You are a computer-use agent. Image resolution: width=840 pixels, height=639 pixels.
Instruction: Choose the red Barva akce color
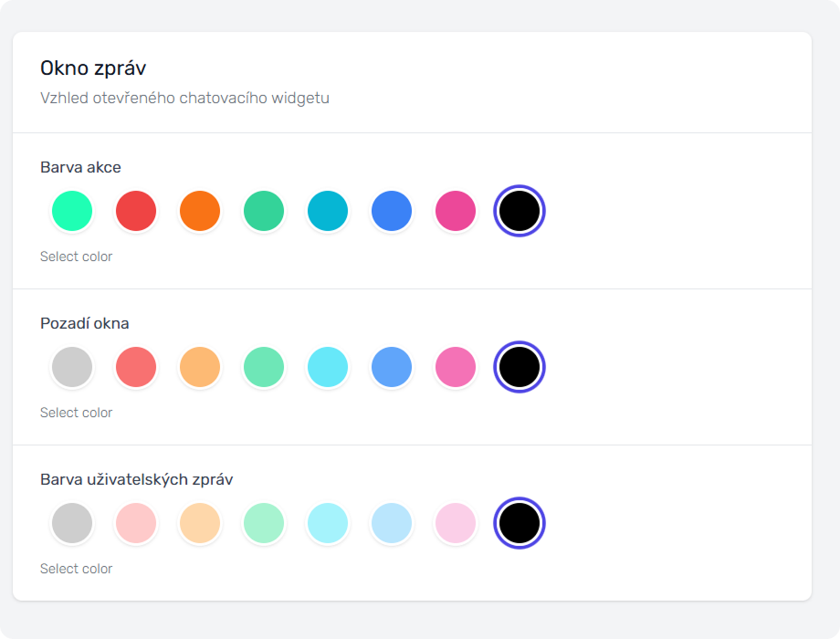tap(136, 211)
